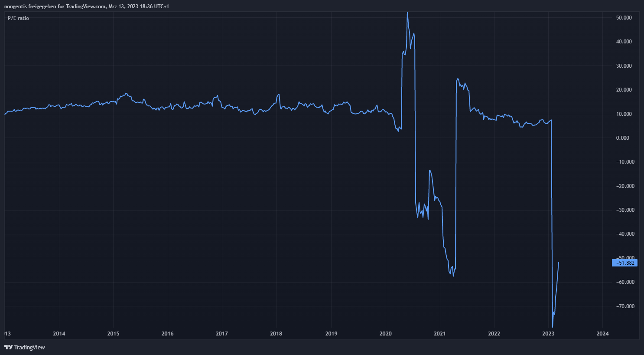Image resolution: width=644 pixels, height=355 pixels.
Task: Open the TradingView text link at bottom
Action: pyautogui.click(x=29, y=347)
